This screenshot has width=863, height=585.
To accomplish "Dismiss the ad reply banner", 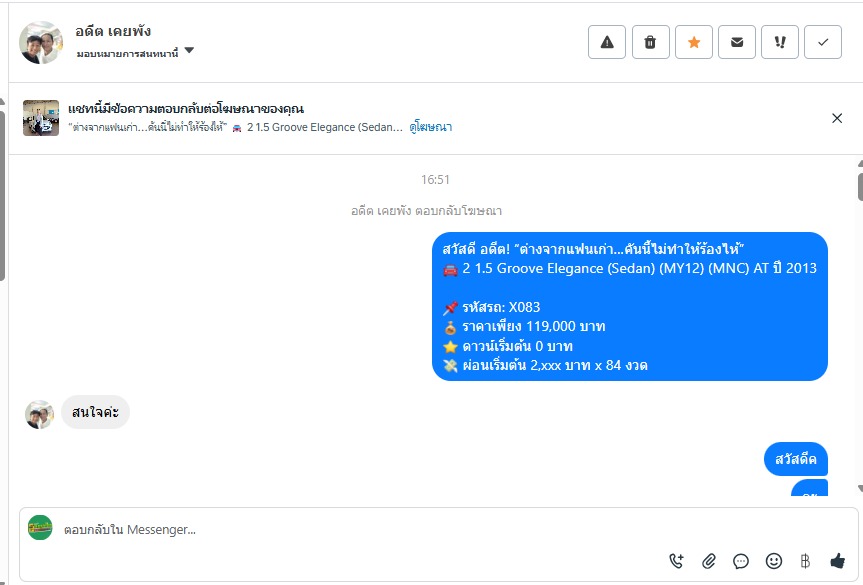I will pyautogui.click(x=837, y=118).
